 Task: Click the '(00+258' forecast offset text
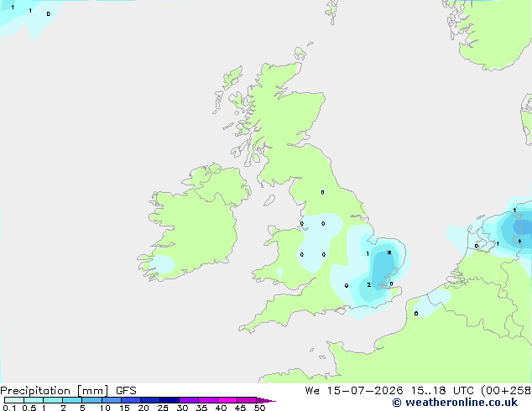506,391
